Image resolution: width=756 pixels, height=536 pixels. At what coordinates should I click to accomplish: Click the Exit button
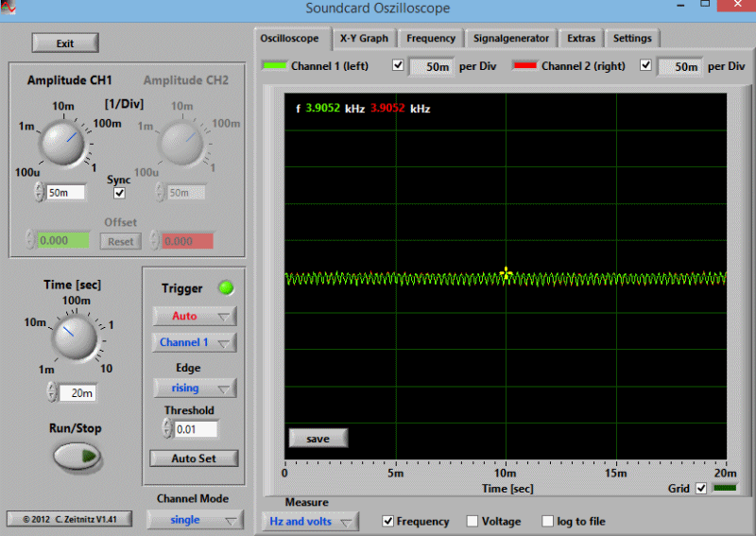coord(65,43)
